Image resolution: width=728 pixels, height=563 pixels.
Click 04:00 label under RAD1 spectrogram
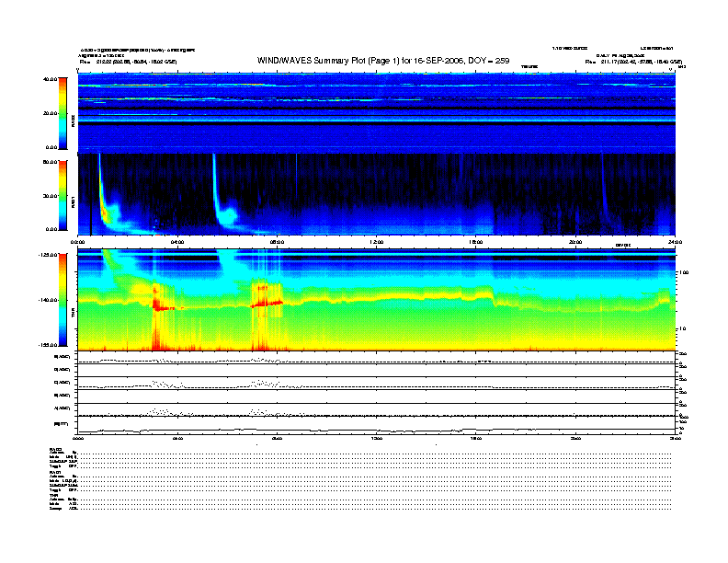point(177,242)
